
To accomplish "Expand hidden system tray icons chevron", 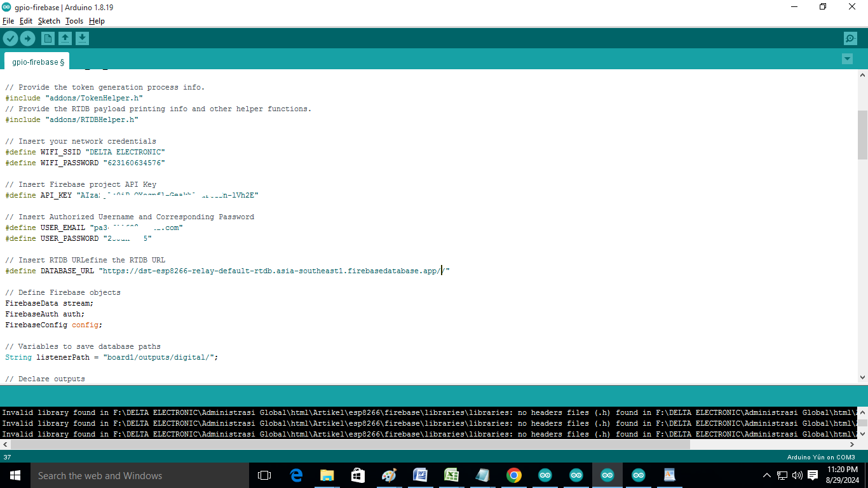I will (x=766, y=475).
